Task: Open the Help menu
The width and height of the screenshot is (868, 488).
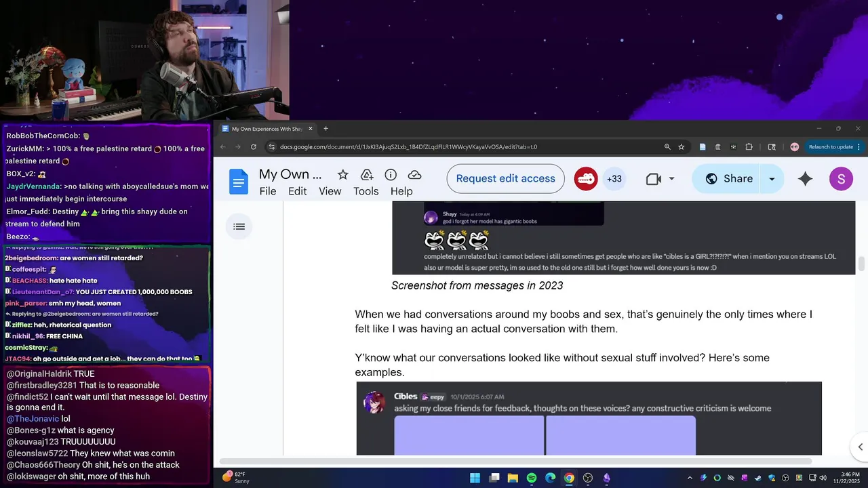Action: [x=401, y=191]
